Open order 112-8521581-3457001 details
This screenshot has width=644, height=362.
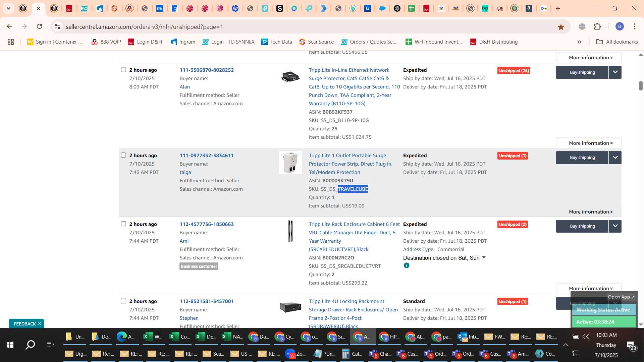point(207,301)
